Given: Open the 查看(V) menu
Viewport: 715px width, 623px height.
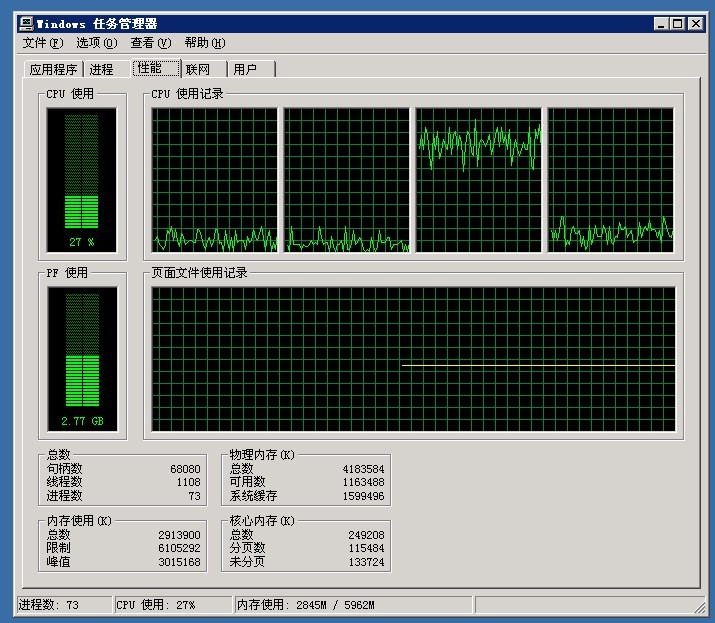Looking at the screenshot, I should coord(151,43).
